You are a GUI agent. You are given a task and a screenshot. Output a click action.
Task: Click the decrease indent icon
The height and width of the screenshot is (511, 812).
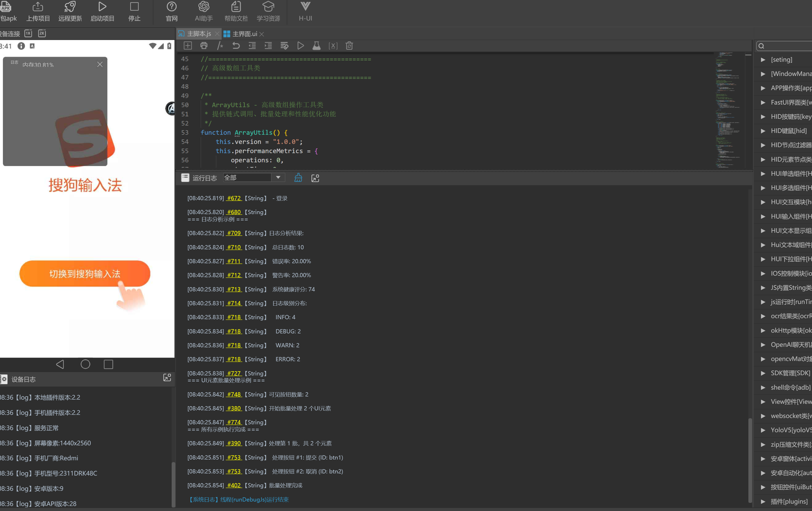click(x=252, y=46)
